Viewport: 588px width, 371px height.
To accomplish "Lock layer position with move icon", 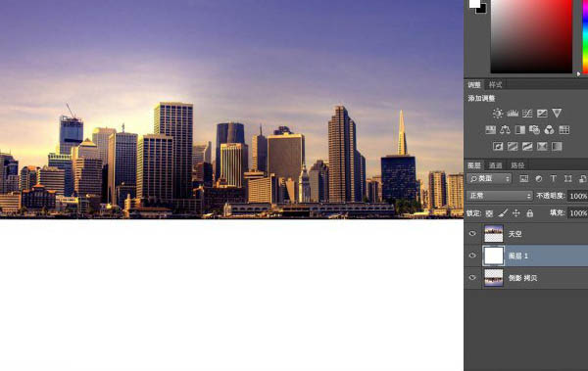I will (x=516, y=213).
